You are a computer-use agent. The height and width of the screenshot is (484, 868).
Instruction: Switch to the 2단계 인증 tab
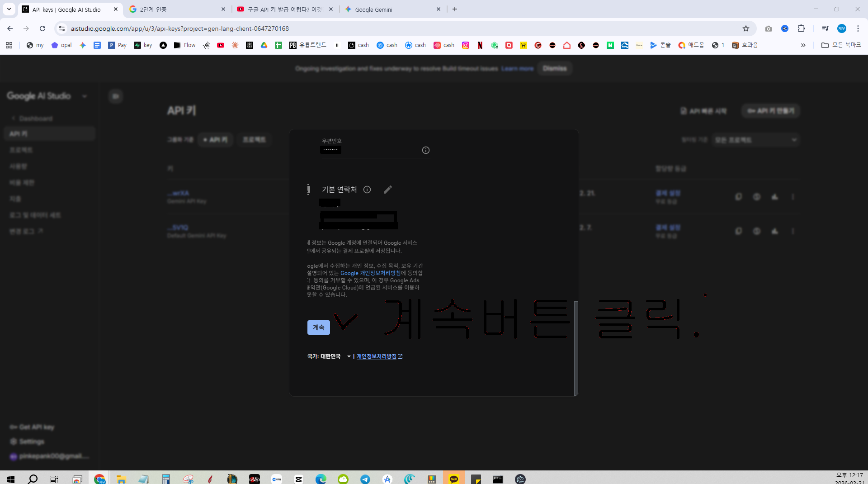pyautogui.click(x=176, y=9)
